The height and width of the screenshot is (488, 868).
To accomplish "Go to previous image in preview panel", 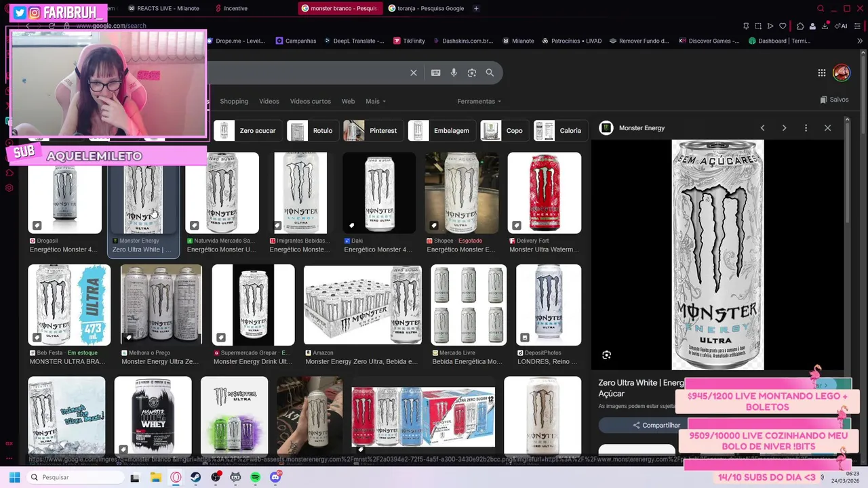I will click(762, 128).
